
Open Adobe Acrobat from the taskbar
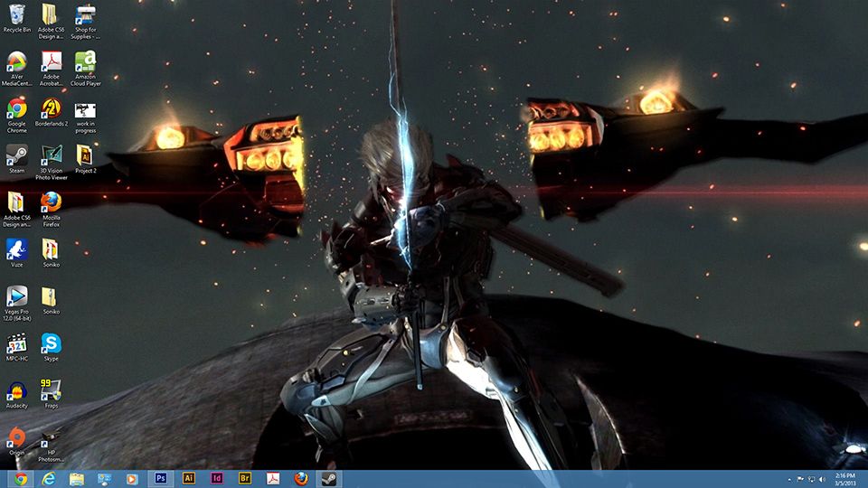coord(273,479)
